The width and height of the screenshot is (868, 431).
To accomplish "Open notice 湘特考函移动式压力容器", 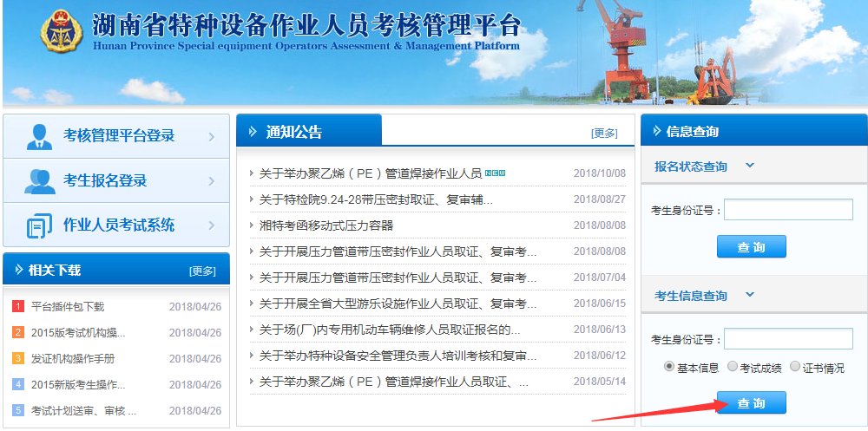I will tap(326, 225).
